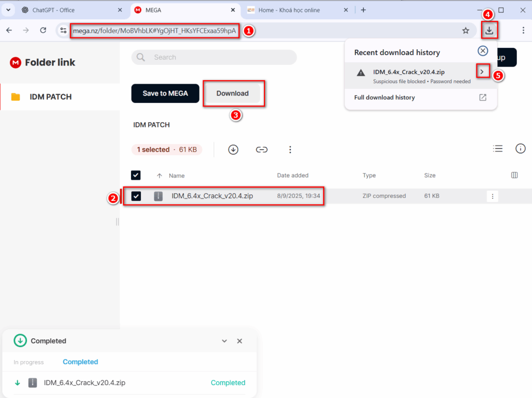Click the Save to MEGA button

165,94
